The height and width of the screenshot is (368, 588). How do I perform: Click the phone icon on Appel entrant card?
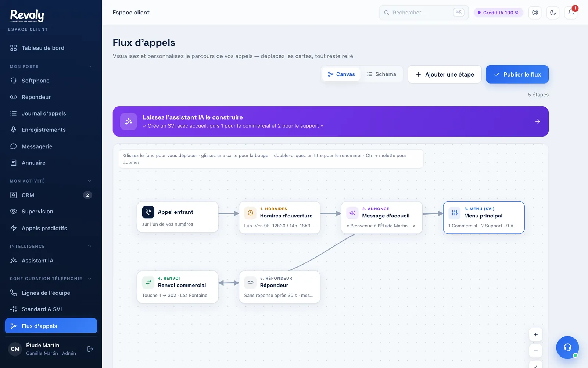point(148,212)
